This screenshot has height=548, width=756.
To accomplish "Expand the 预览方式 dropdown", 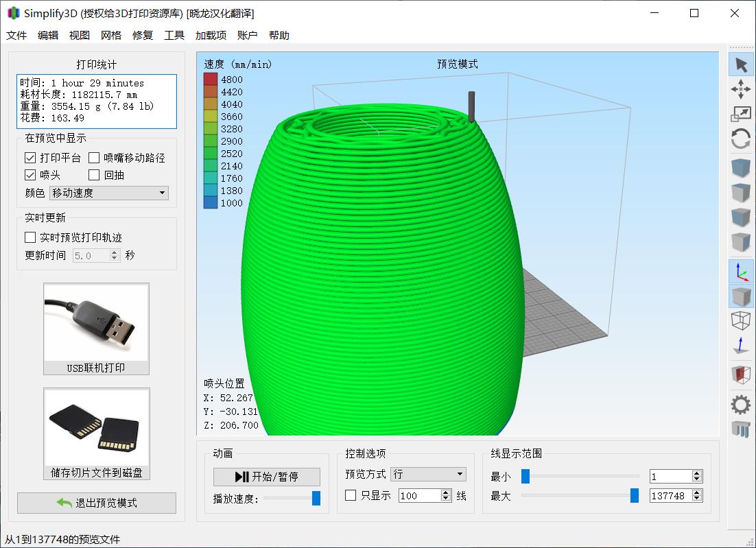I will tap(428, 474).
